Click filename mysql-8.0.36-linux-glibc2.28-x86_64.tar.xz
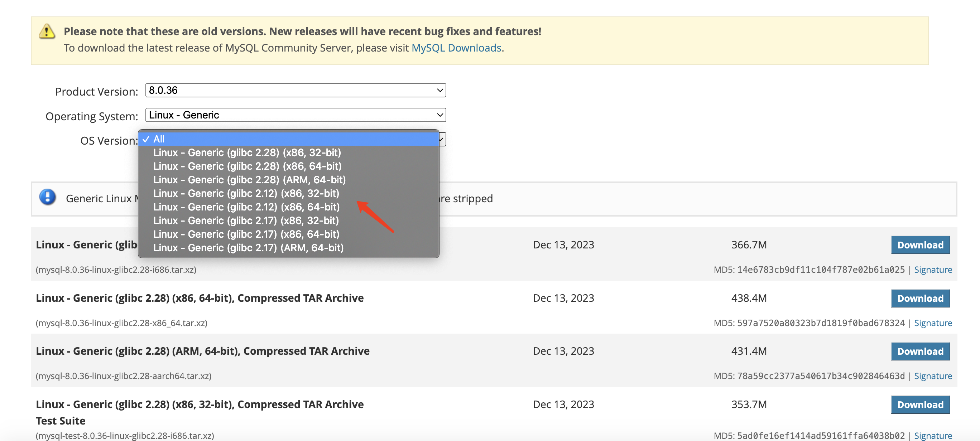The image size is (980, 441). (x=121, y=323)
